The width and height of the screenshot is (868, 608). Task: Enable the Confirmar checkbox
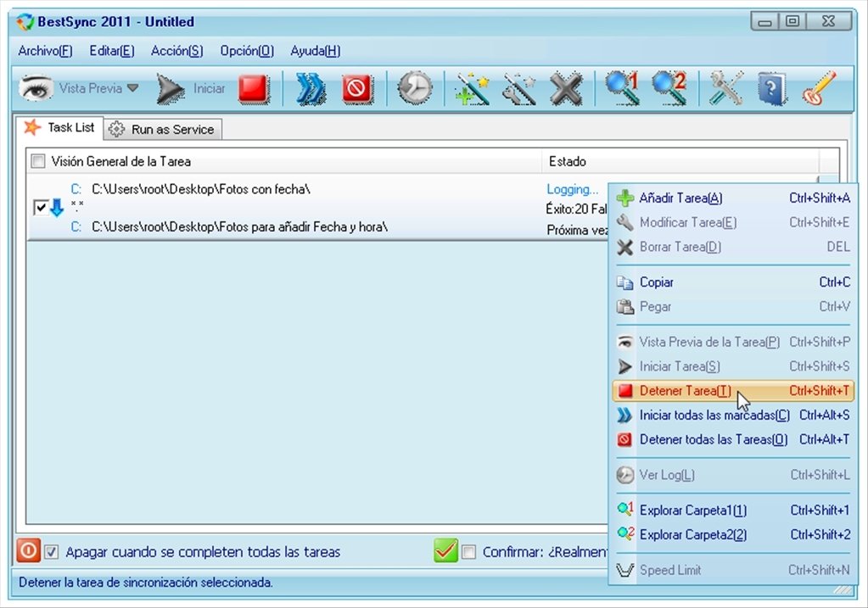coord(468,551)
